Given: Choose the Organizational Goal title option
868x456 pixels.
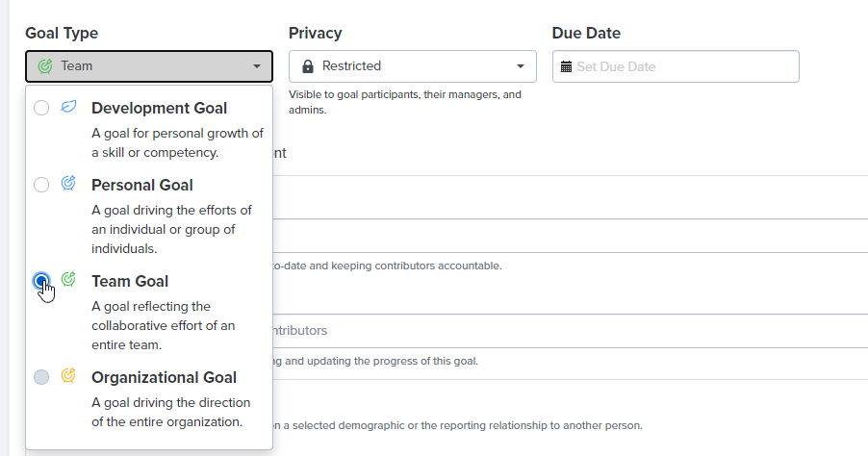Looking at the screenshot, I should 164,377.
